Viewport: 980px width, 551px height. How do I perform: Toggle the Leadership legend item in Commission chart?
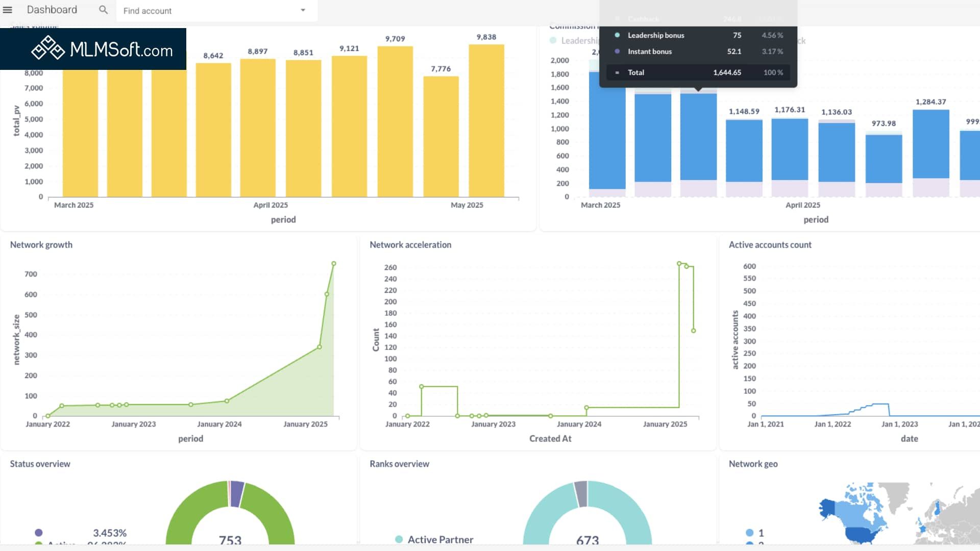click(574, 40)
